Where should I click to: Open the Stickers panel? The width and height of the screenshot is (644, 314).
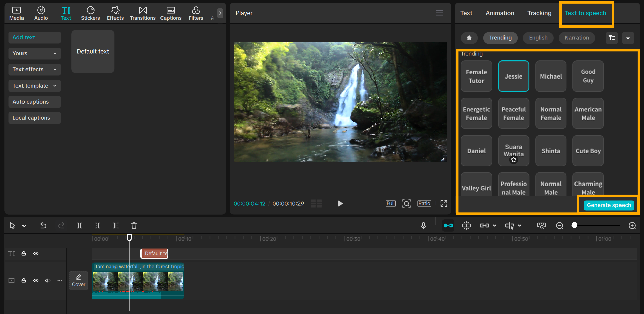pos(90,13)
